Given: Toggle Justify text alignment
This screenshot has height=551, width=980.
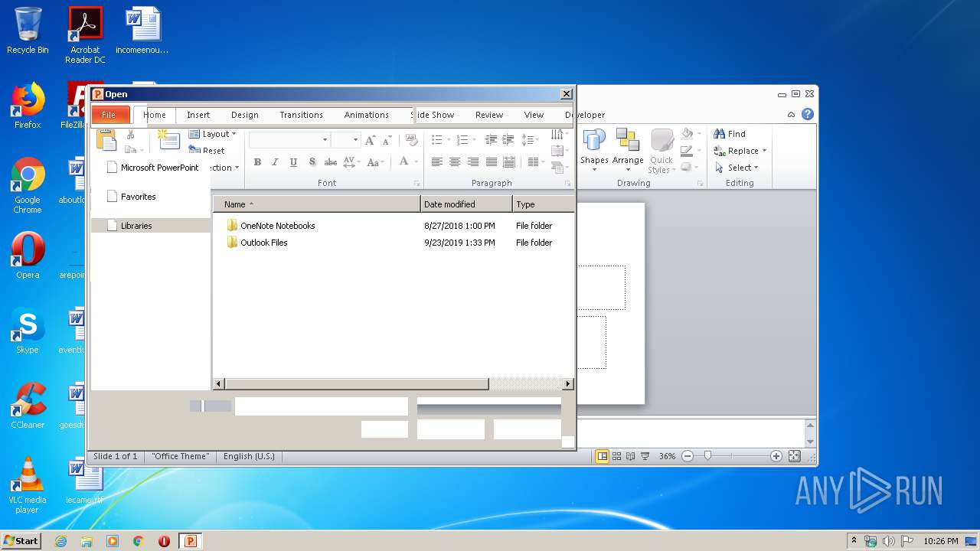Looking at the screenshot, I should click(492, 162).
